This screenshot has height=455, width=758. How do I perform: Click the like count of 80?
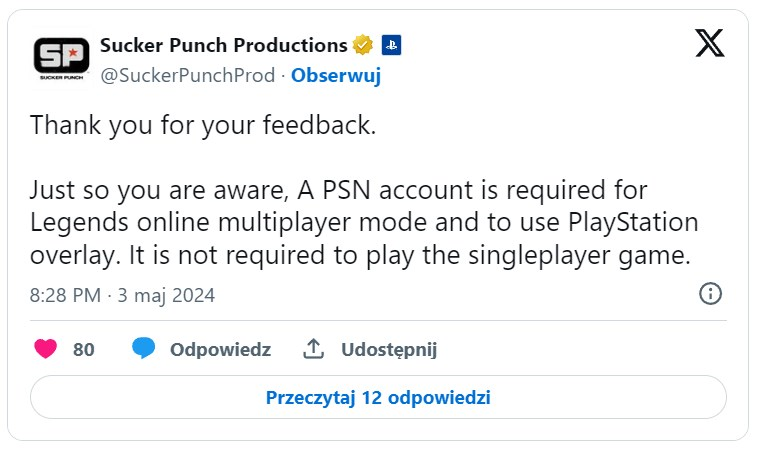(x=84, y=349)
